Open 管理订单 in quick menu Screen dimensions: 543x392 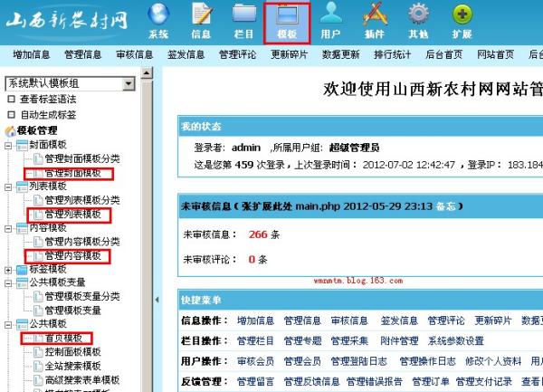click(x=431, y=382)
